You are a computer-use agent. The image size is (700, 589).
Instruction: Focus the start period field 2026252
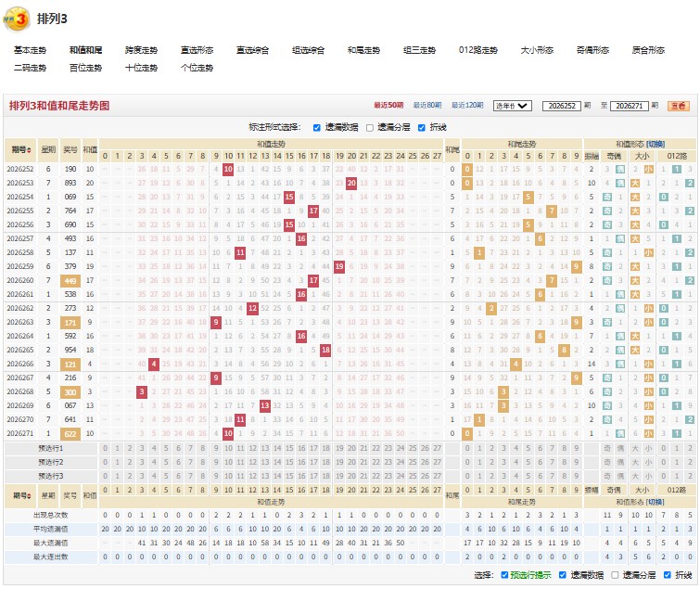pos(562,106)
